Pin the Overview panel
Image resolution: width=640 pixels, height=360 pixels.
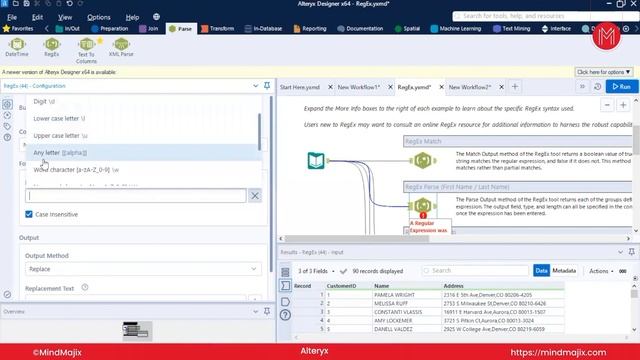coord(267,311)
